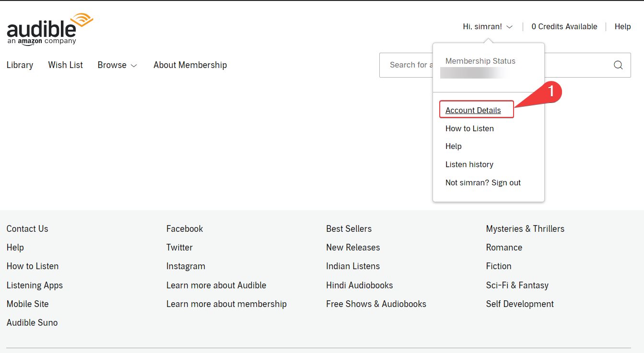Select How to Listen in the dropdown
Viewport: 644px width, 353px height.
click(x=469, y=128)
